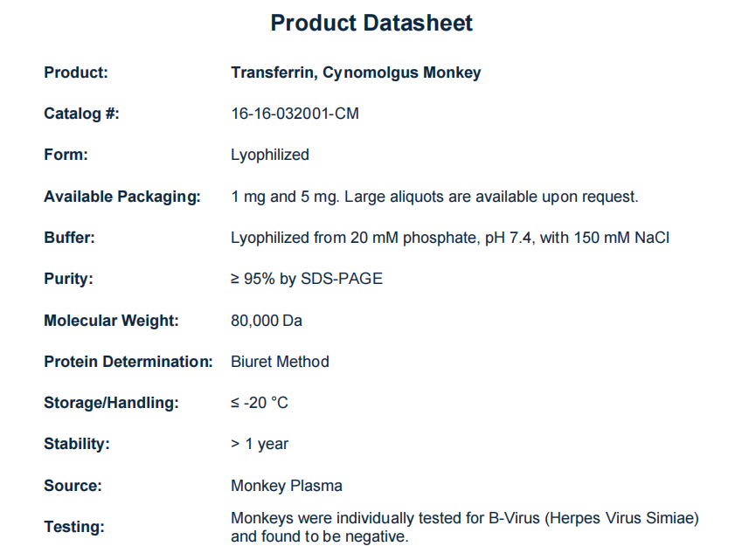Click the Storage/Handling label
Viewport: 742px width, 560px height.
111,403
